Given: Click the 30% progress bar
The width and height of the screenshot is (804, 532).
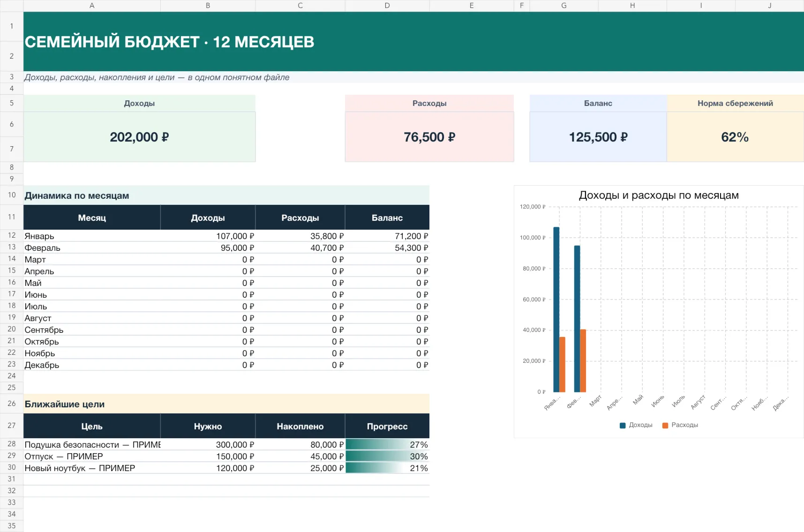Looking at the screenshot, I should pyautogui.click(x=387, y=456).
